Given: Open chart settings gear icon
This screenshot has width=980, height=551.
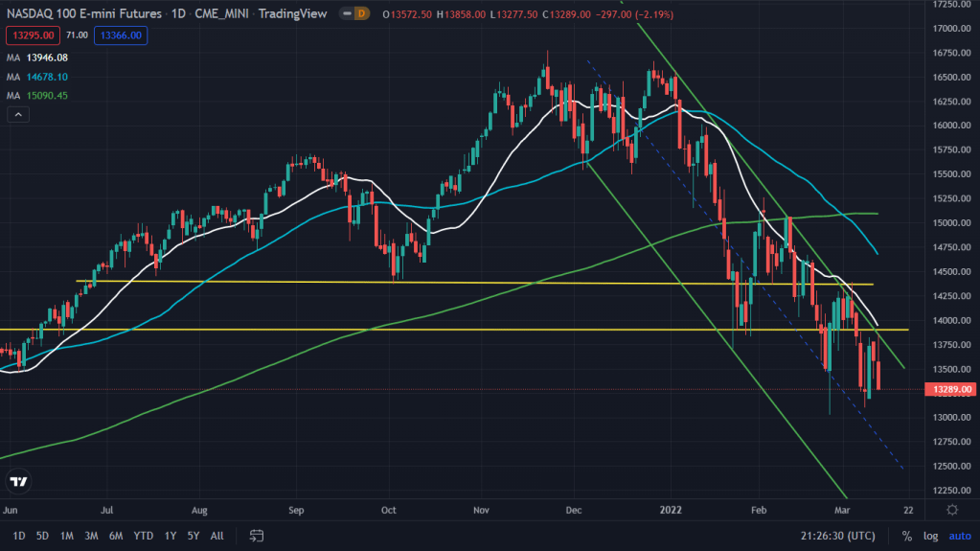Looking at the screenshot, I should 951,510.
